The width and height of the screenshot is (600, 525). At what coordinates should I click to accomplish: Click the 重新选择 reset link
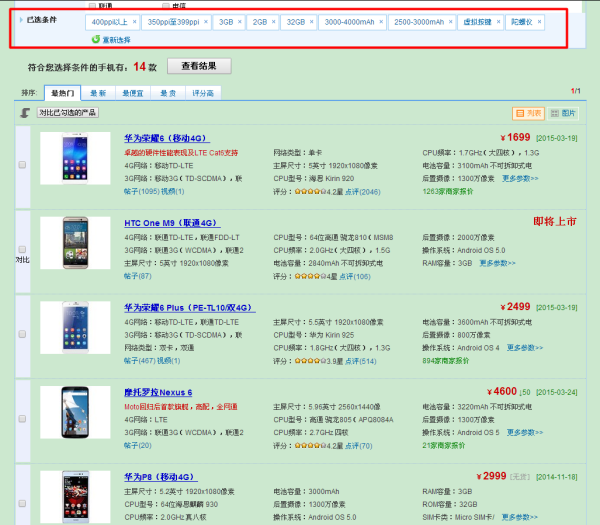pyautogui.click(x=116, y=40)
